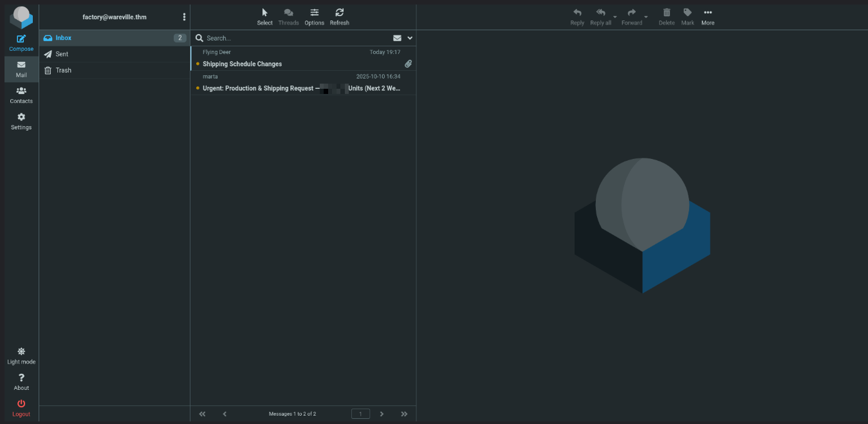Image resolution: width=868 pixels, height=424 pixels.
Task: Open the Trash folder
Action: click(x=63, y=70)
